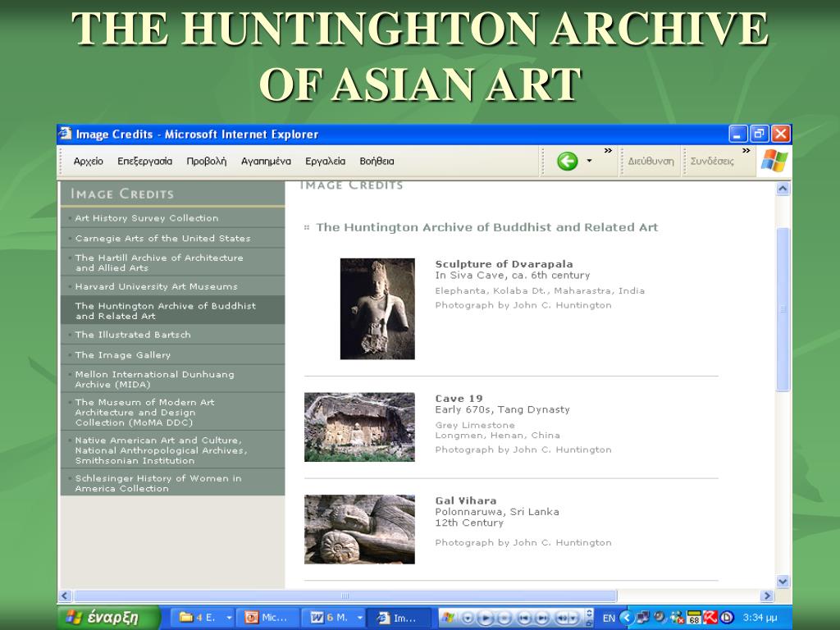Click the Gal Vihara title text
This screenshot has width=840, height=630.
pos(466,501)
